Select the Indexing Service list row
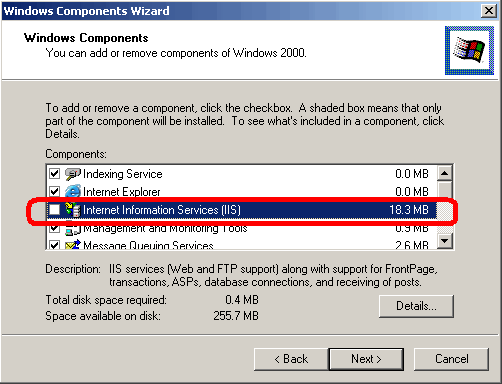Image resolution: width=502 pixels, height=384 pixels. (x=242, y=174)
